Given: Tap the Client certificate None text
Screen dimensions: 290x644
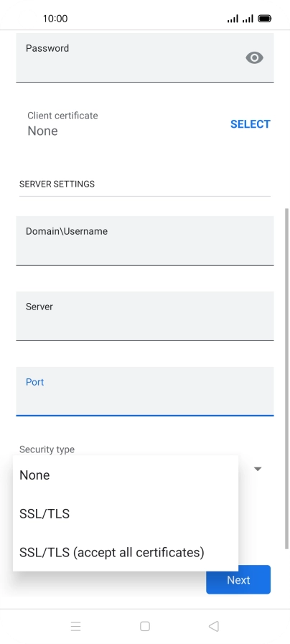Looking at the screenshot, I should [x=43, y=131].
